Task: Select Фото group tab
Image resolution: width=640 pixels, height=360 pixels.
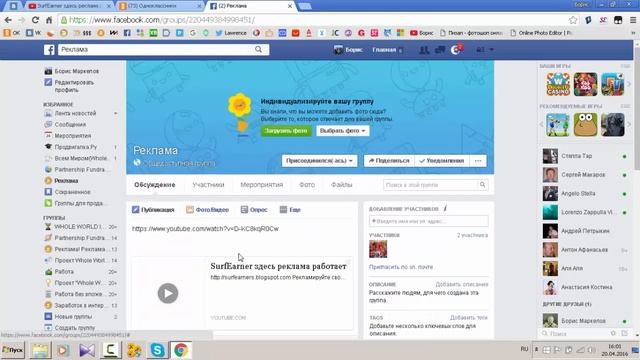Action: 307,185
